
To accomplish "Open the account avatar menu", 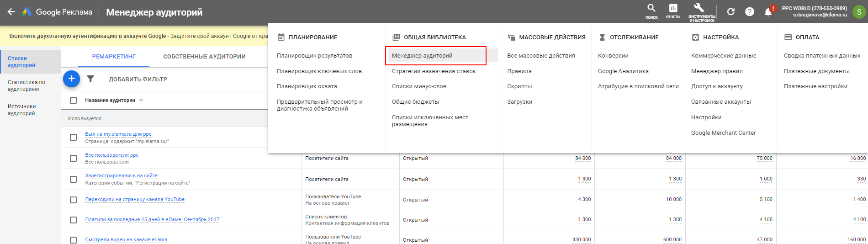I will point(859,12).
